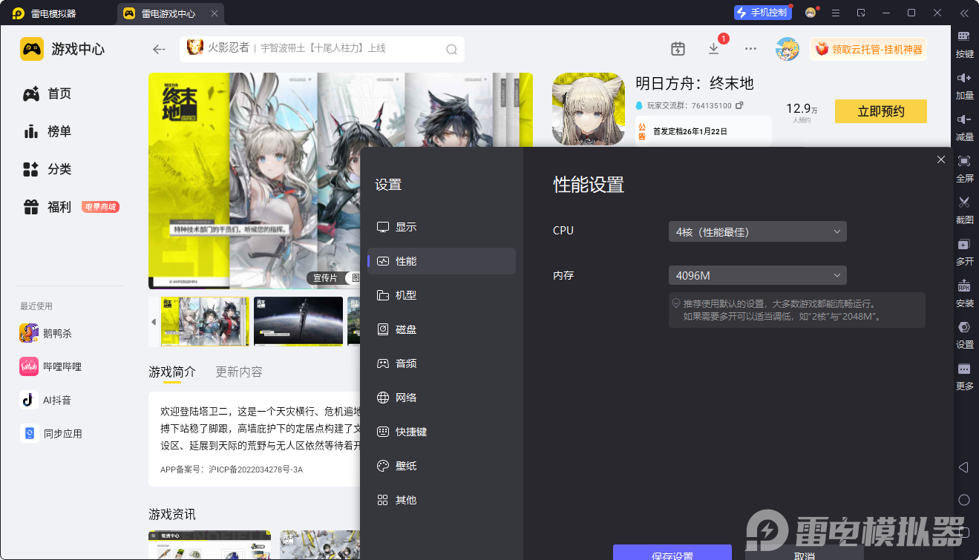
Task: Open the calendar reservation icon in header
Action: (678, 49)
